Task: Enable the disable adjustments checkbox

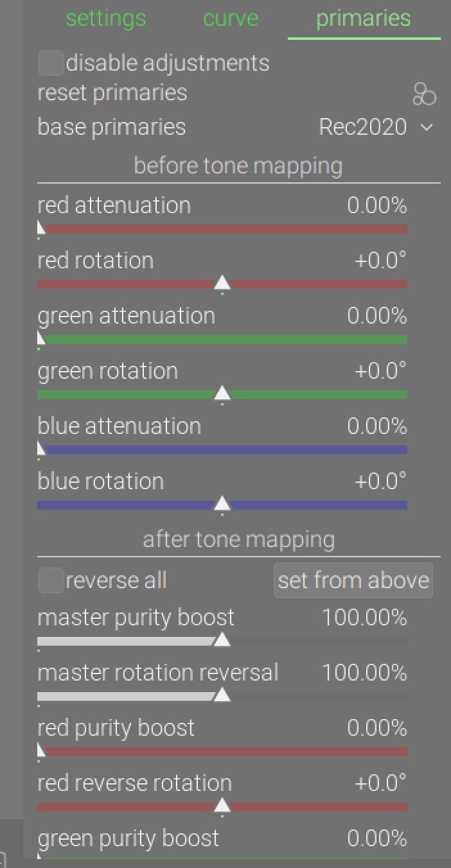Action: pos(51,63)
